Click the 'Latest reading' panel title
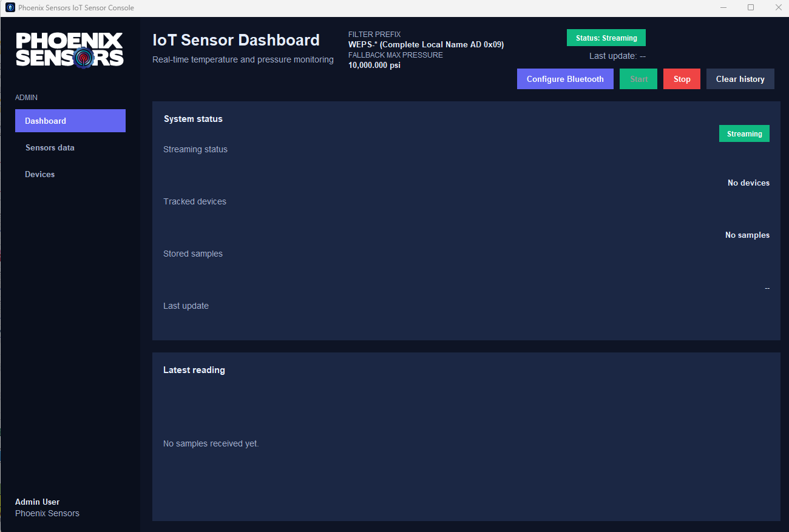This screenshot has width=789, height=532. point(194,370)
